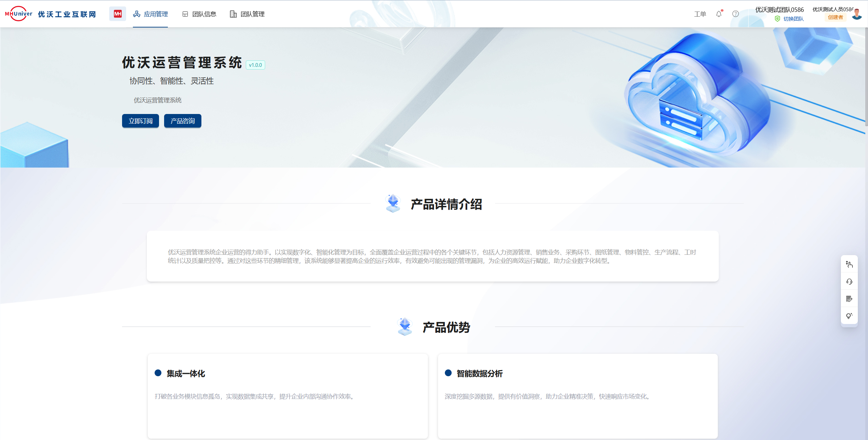The width and height of the screenshot is (868, 440).
Task: Open the feedback form pencil icon
Action: [x=849, y=299]
